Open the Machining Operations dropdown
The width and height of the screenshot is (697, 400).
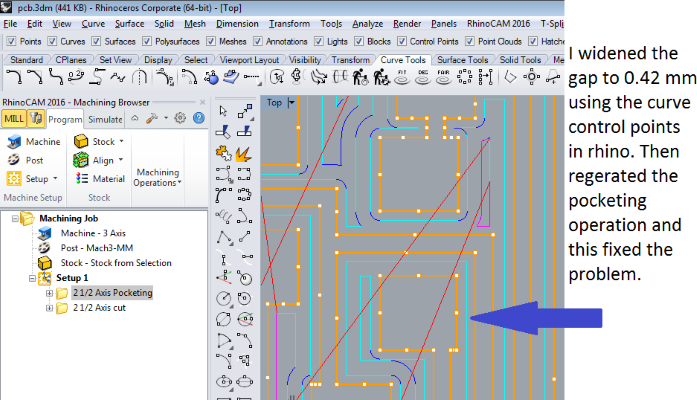point(157,177)
